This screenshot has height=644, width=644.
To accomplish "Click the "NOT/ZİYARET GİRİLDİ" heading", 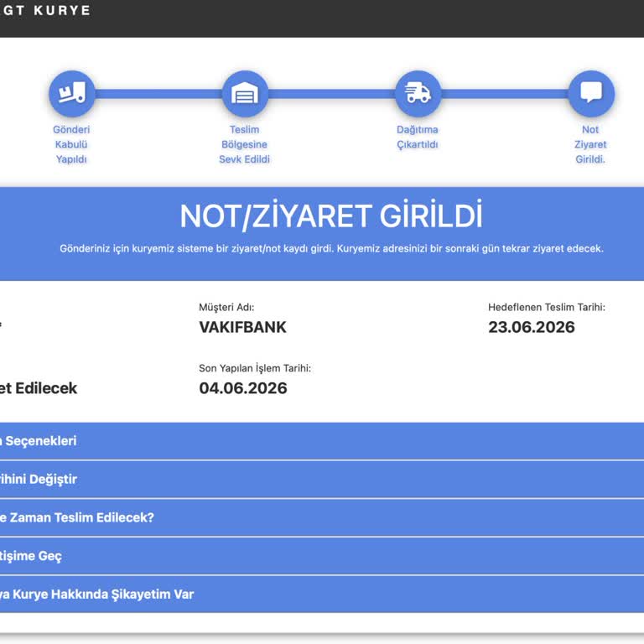I will (331, 216).
